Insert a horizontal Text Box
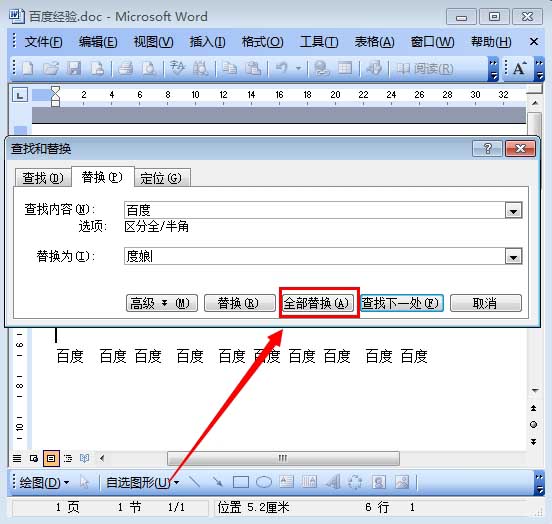The height and width of the screenshot is (524, 552). tap(287, 482)
